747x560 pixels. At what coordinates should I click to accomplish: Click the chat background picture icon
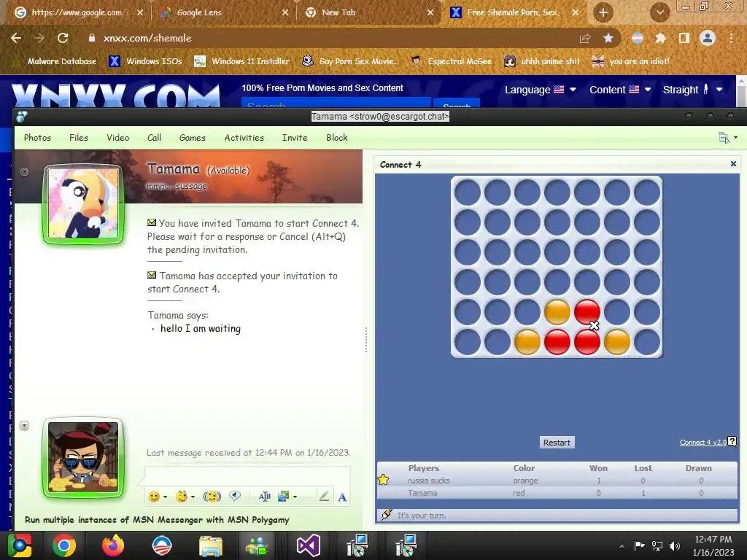tap(284, 497)
